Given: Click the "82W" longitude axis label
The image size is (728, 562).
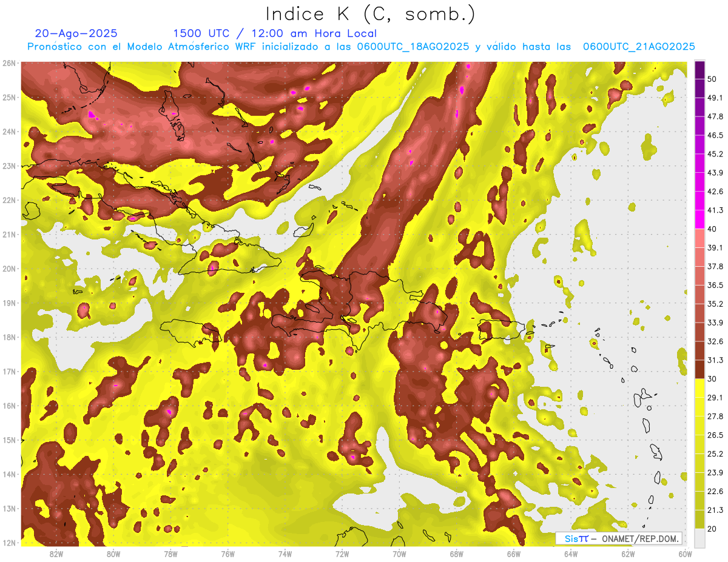Looking at the screenshot, I should [x=56, y=554].
